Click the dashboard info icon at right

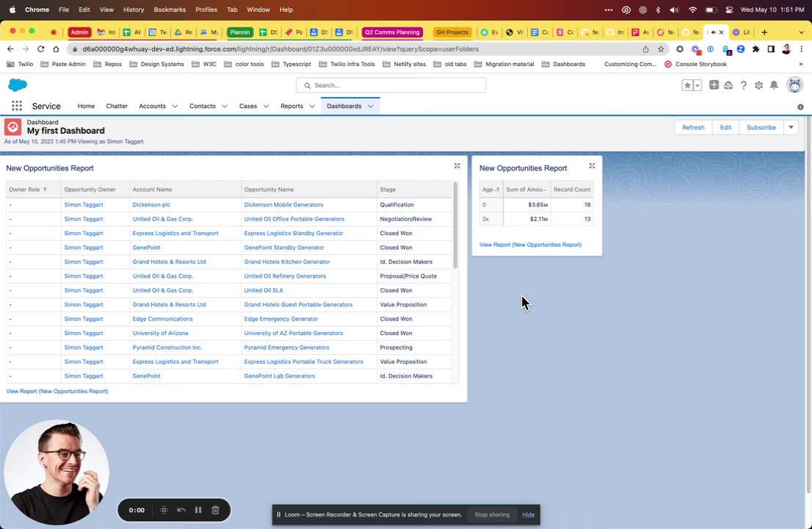tap(800, 107)
